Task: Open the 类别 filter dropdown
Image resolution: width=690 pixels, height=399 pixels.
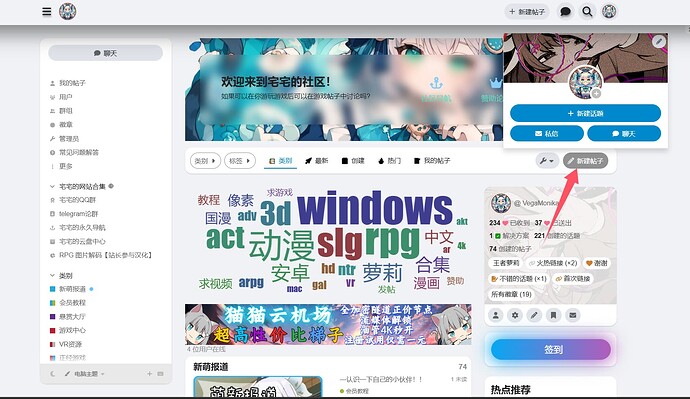Action: point(206,161)
